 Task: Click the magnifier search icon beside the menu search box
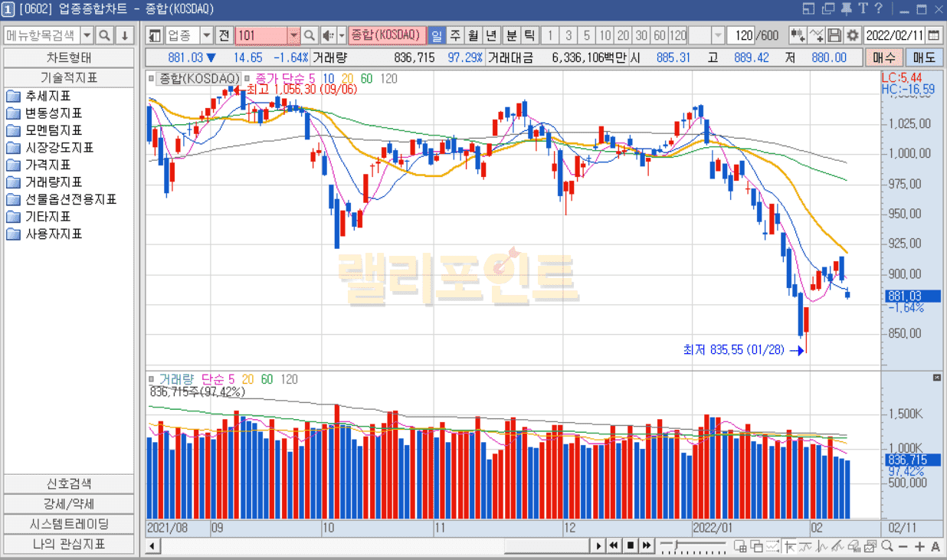(x=105, y=36)
